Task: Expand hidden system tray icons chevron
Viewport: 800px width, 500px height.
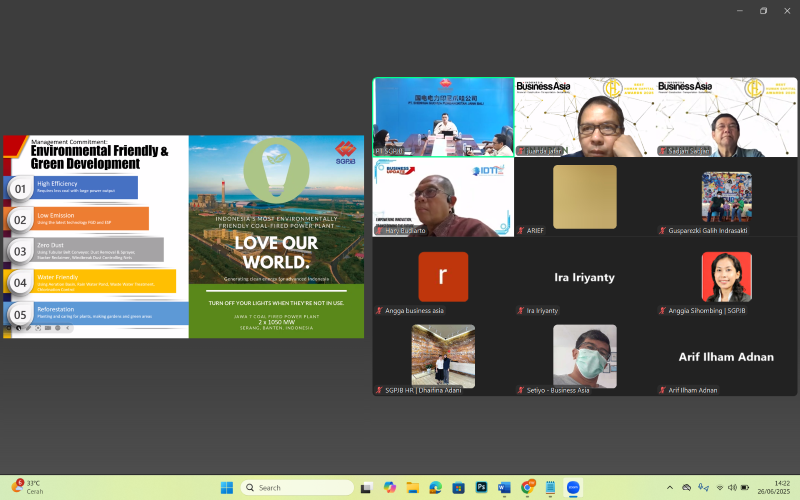Action: click(670, 488)
